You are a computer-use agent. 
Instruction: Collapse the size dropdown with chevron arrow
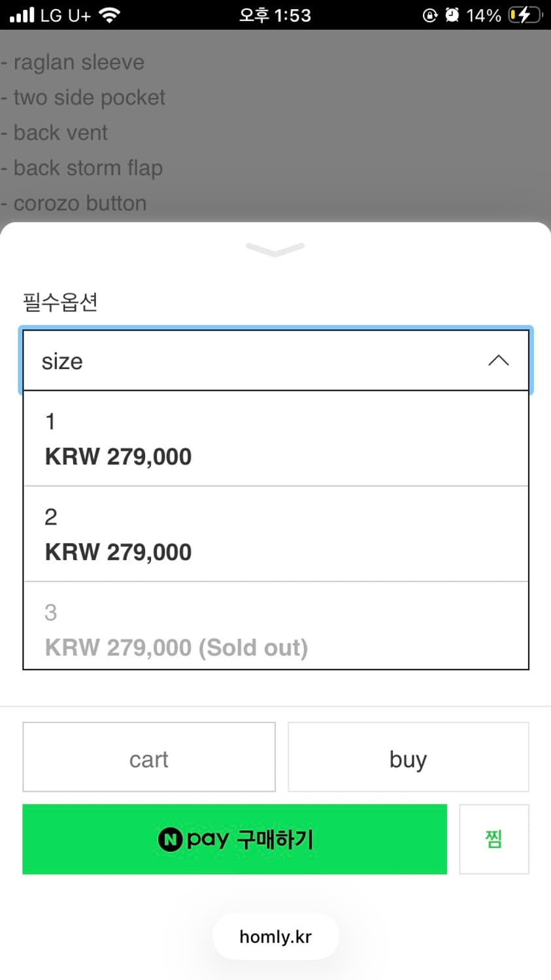click(x=498, y=361)
